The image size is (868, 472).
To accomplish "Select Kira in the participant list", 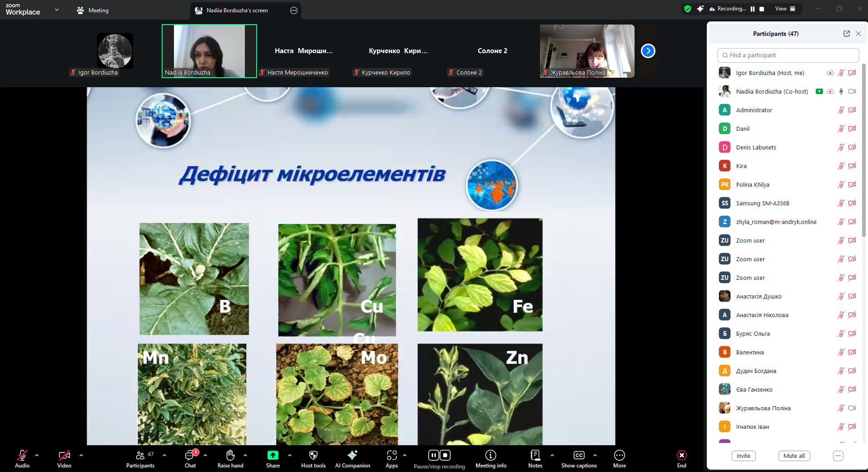I will click(788, 166).
